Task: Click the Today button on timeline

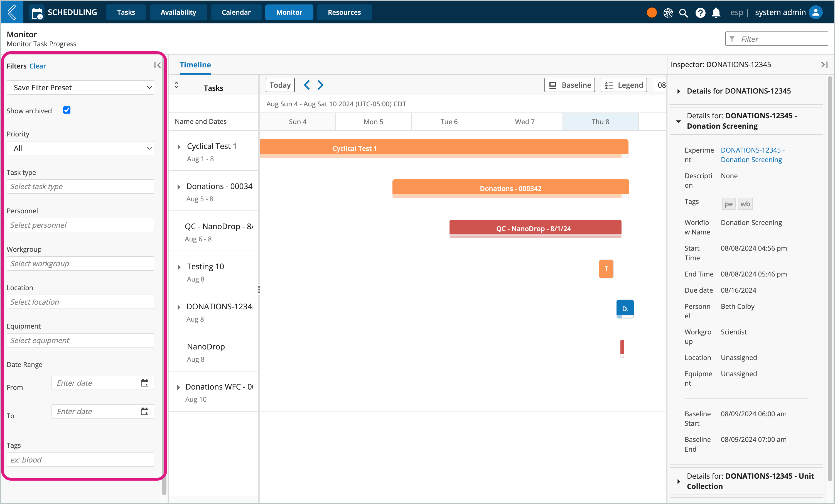Action: point(279,84)
